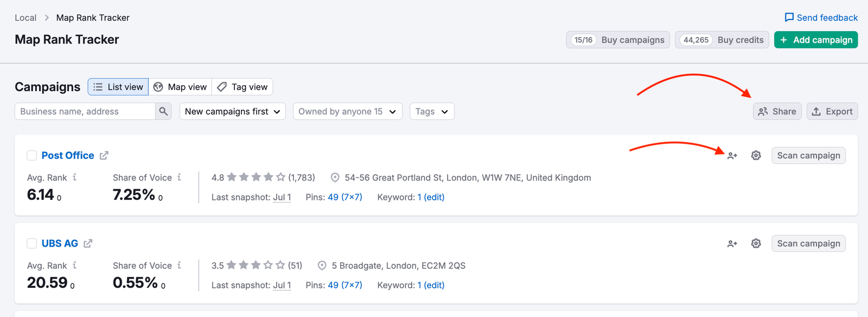This screenshot has width=868, height=317.
Task: Click info icon beside Post Office Avg. Rank
Action: 75,177
